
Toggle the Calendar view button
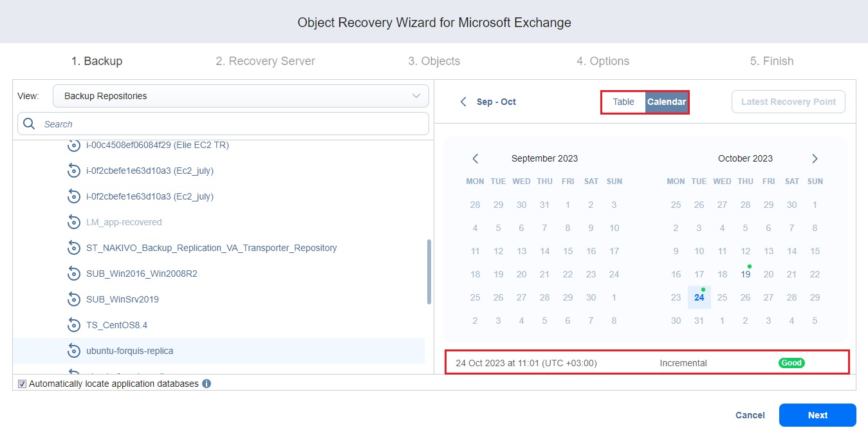pyautogui.click(x=667, y=102)
